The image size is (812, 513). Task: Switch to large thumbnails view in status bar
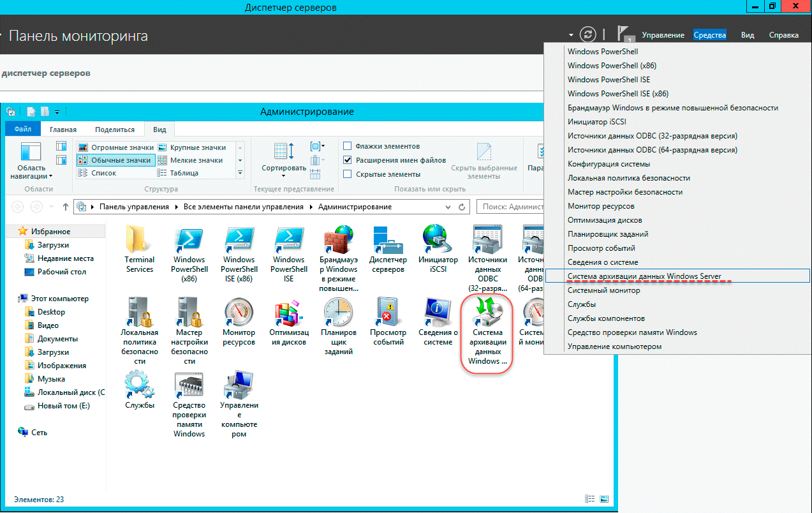tap(603, 499)
